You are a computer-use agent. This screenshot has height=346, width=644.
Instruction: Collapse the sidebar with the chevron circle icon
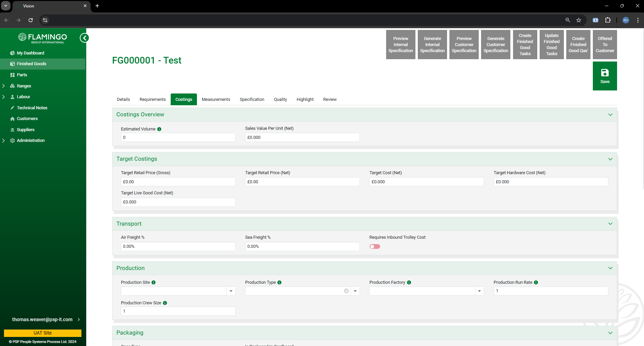pyautogui.click(x=84, y=38)
